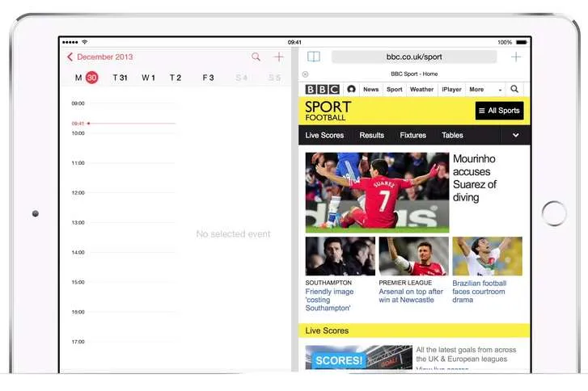
Task: Open Friendly image 'costing Southampton' link
Action: click(x=329, y=300)
